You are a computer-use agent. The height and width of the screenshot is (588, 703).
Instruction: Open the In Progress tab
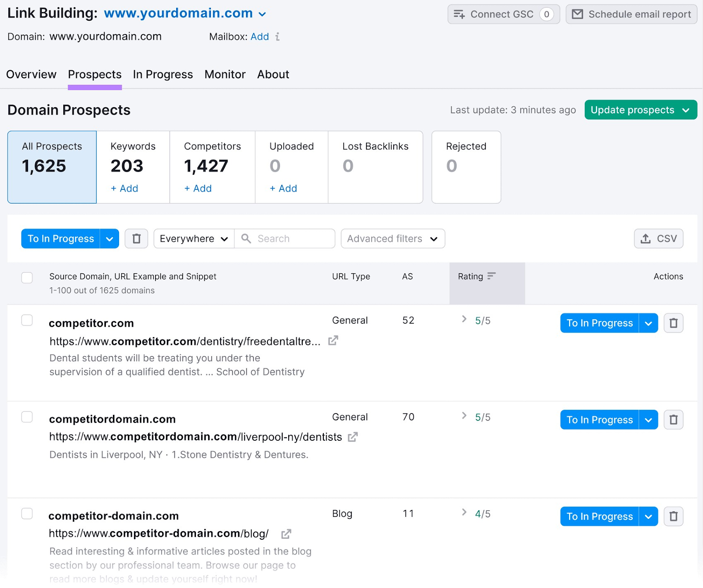pyautogui.click(x=163, y=74)
